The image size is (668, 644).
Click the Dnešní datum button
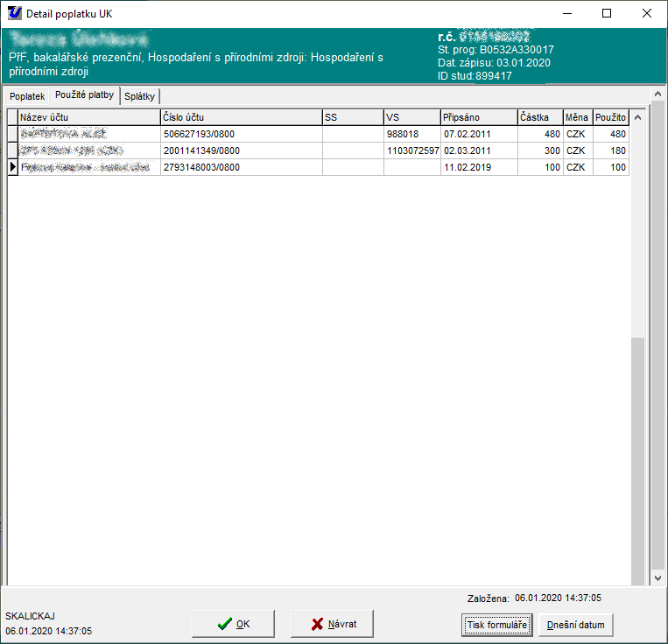pos(576,625)
